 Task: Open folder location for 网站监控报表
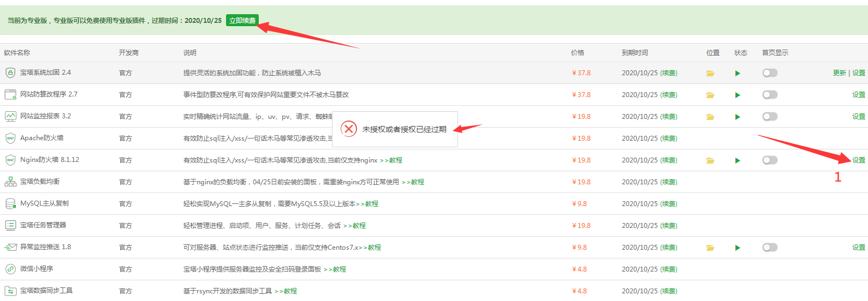coord(710,117)
